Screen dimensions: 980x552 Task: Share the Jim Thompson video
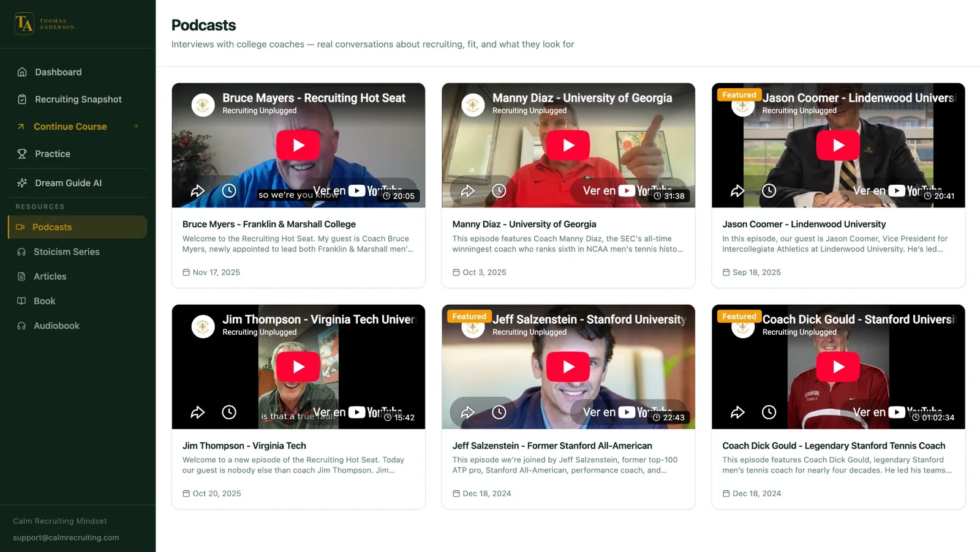coord(198,412)
